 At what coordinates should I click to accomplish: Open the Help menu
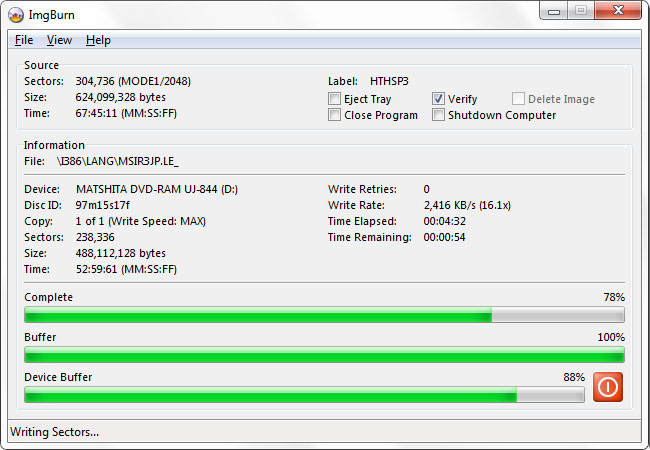(x=98, y=40)
